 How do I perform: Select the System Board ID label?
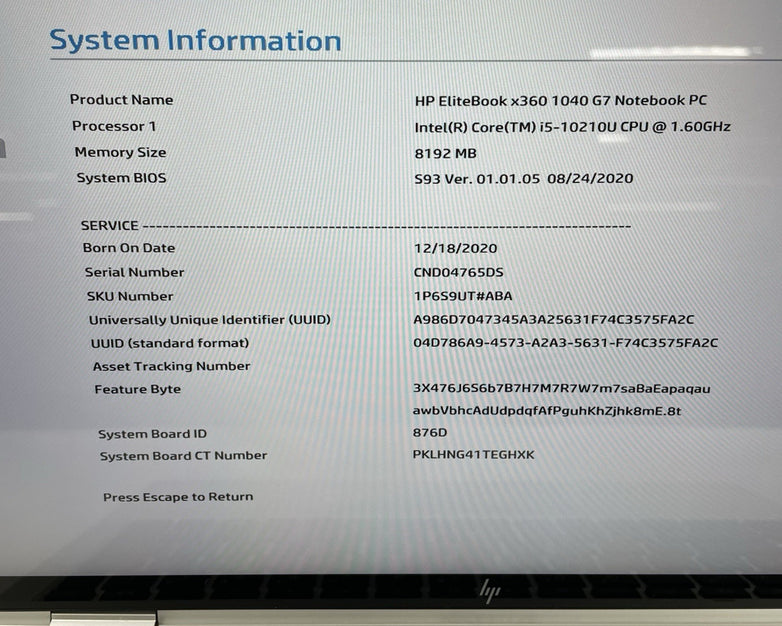click(x=153, y=434)
